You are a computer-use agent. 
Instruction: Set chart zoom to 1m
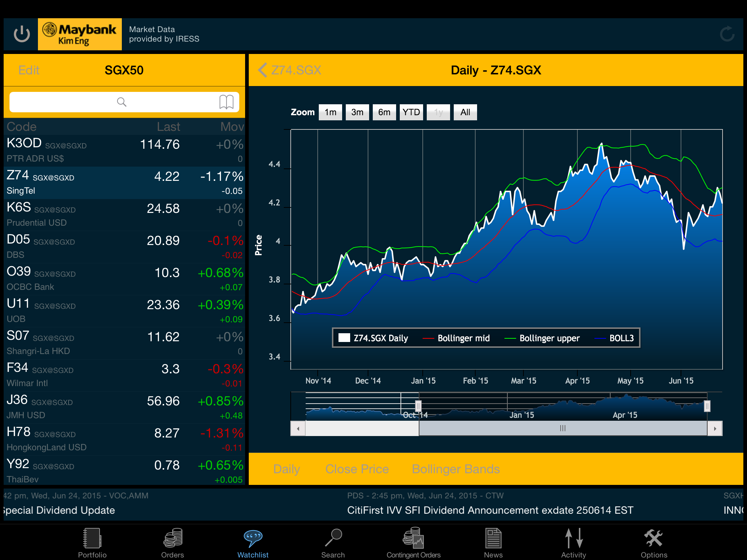[x=330, y=112]
